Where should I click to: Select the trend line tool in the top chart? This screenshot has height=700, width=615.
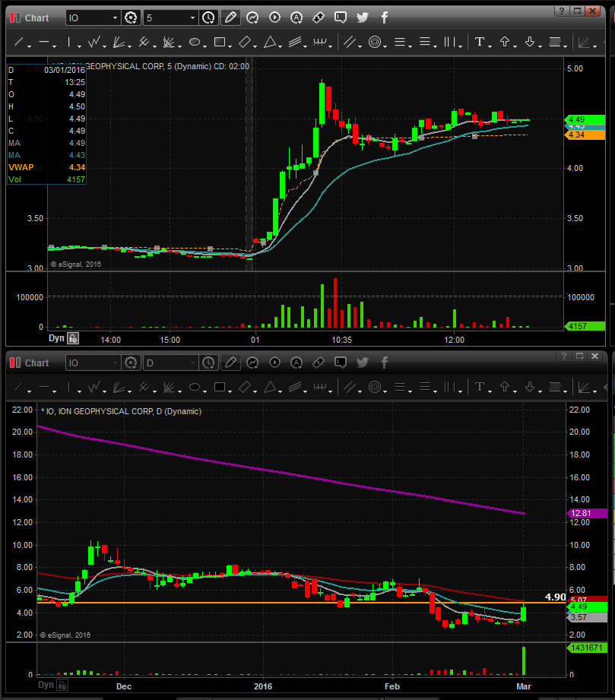click(x=19, y=43)
